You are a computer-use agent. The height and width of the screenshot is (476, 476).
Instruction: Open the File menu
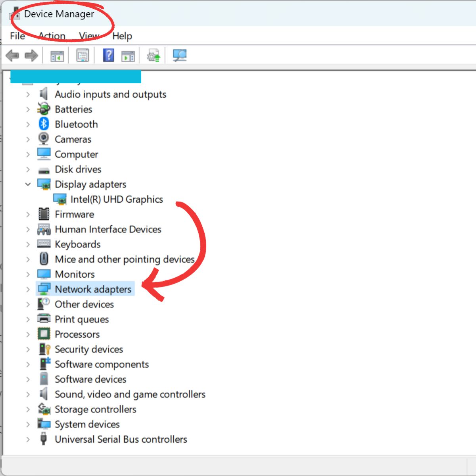point(17,36)
